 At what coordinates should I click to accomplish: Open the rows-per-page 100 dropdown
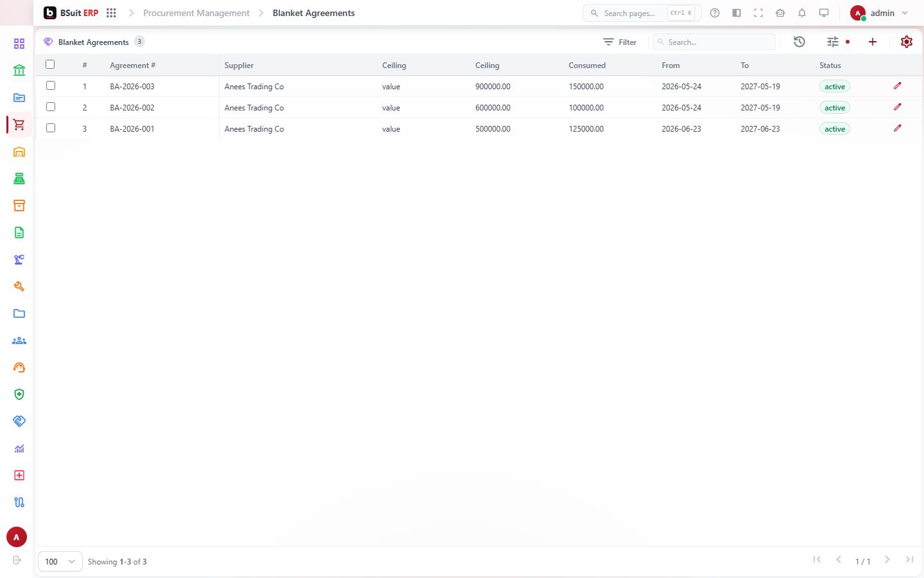[x=60, y=561]
